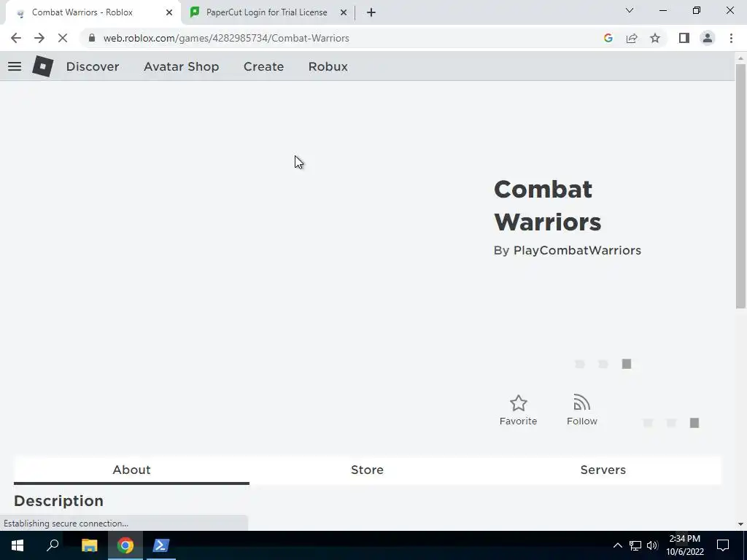
Task: Open the Windows Start menu
Action: pos(18,545)
